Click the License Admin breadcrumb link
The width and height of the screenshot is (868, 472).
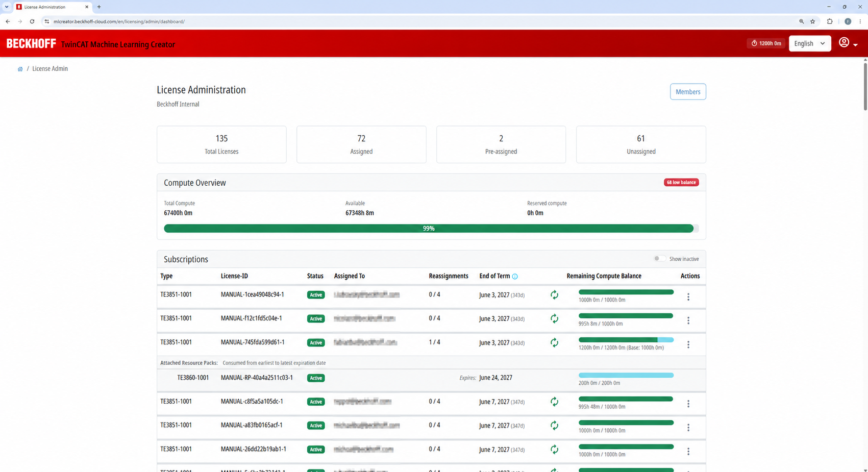50,69
